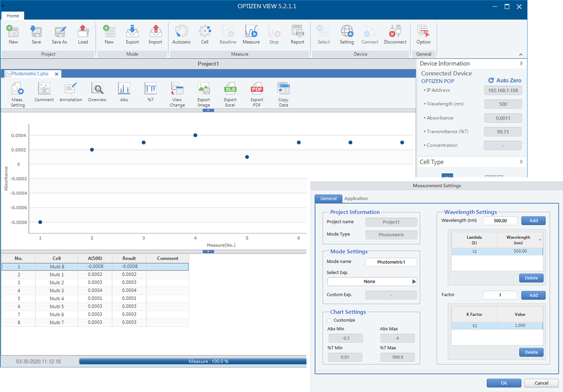The height and width of the screenshot is (392, 563).
Task: Collapse the document toolbar with the blue arrow
Action: coord(208,111)
